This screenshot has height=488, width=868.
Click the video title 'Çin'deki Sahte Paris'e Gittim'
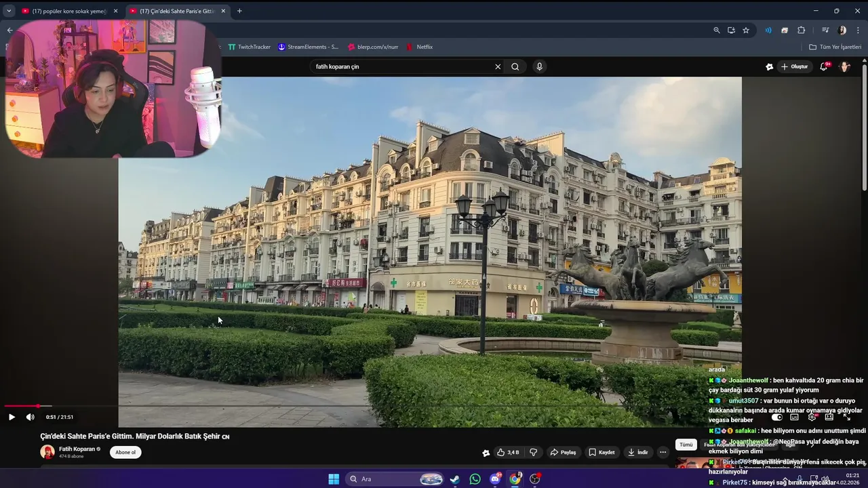tap(135, 436)
